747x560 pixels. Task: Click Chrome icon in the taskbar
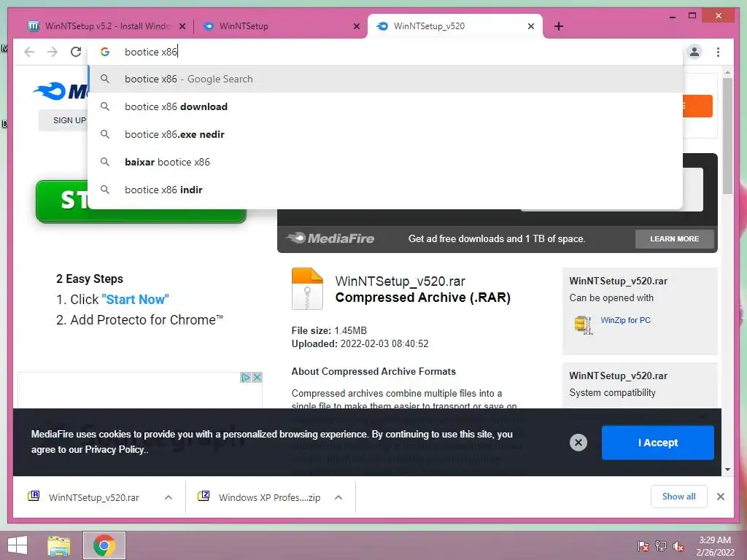point(104,545)
